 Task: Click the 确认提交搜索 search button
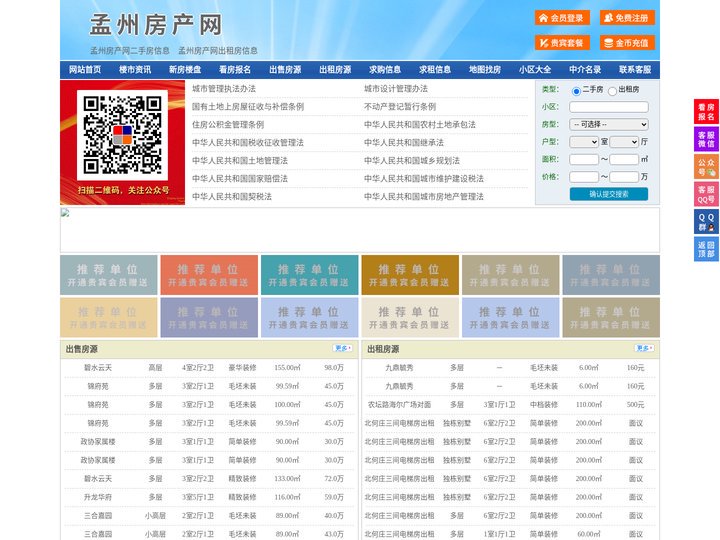tap(609, 194)
